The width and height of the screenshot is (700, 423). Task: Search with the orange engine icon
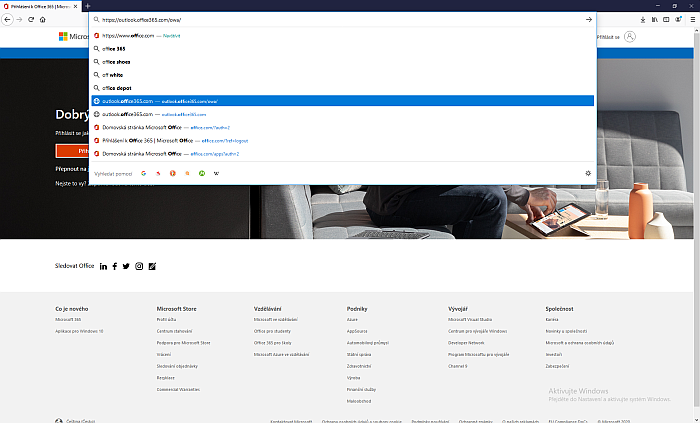[x=188, y=174]
